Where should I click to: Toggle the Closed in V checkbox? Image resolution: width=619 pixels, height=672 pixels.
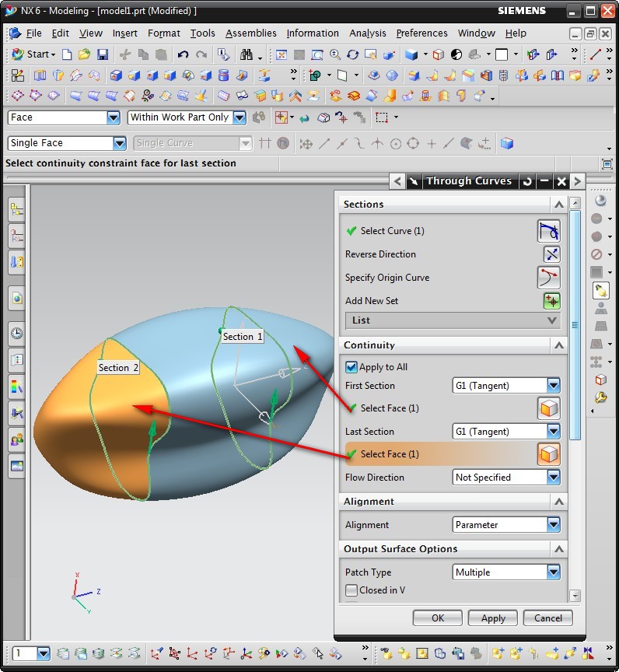351,590
